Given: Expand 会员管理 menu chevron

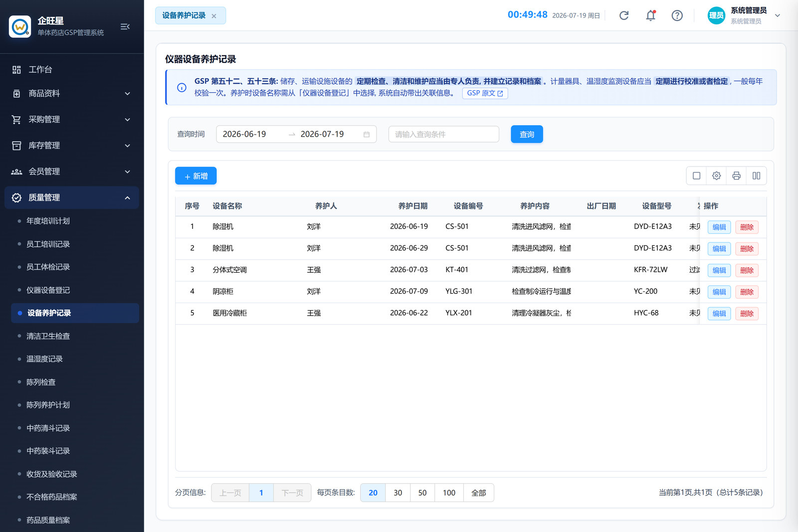Looking at the screenshot, I should [x=128, y=172].
